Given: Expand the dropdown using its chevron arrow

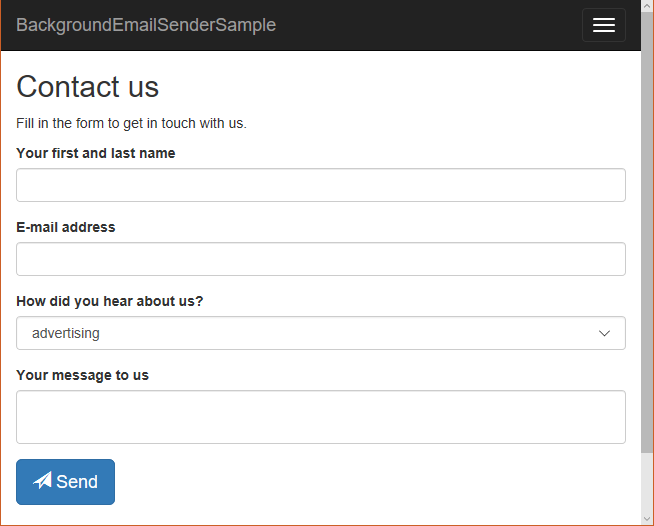Looking at the screenshot, I should pyautogui.click(x=604, y=333).
